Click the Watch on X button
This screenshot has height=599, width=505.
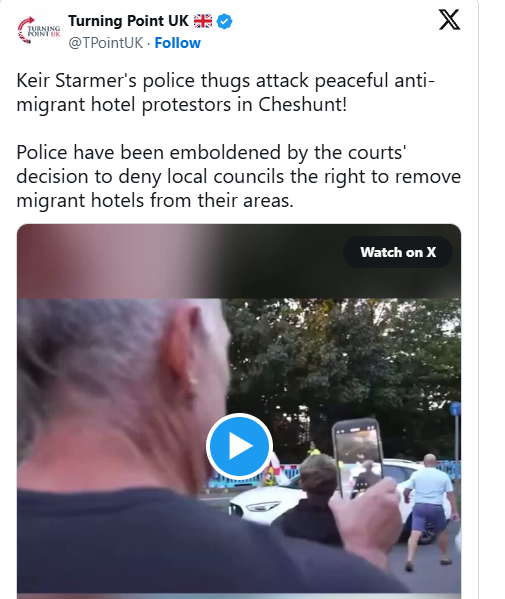(398, 252)
